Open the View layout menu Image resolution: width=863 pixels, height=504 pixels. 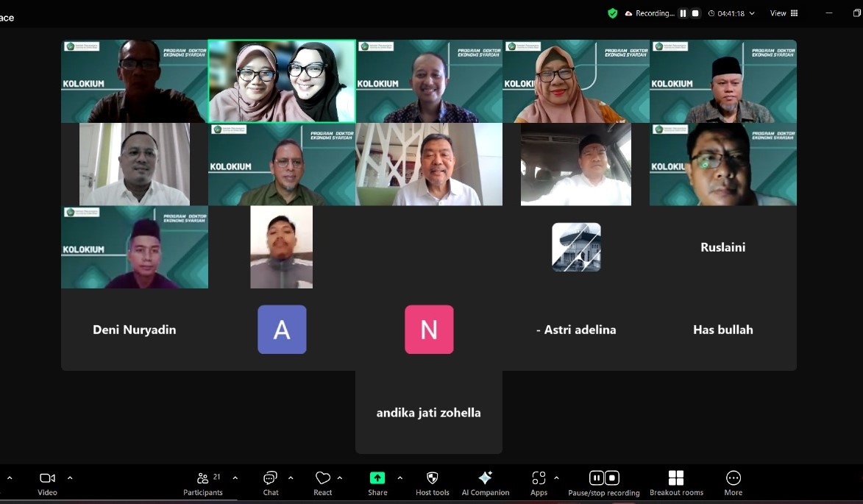pyautogui.click(x=784, y=13)
